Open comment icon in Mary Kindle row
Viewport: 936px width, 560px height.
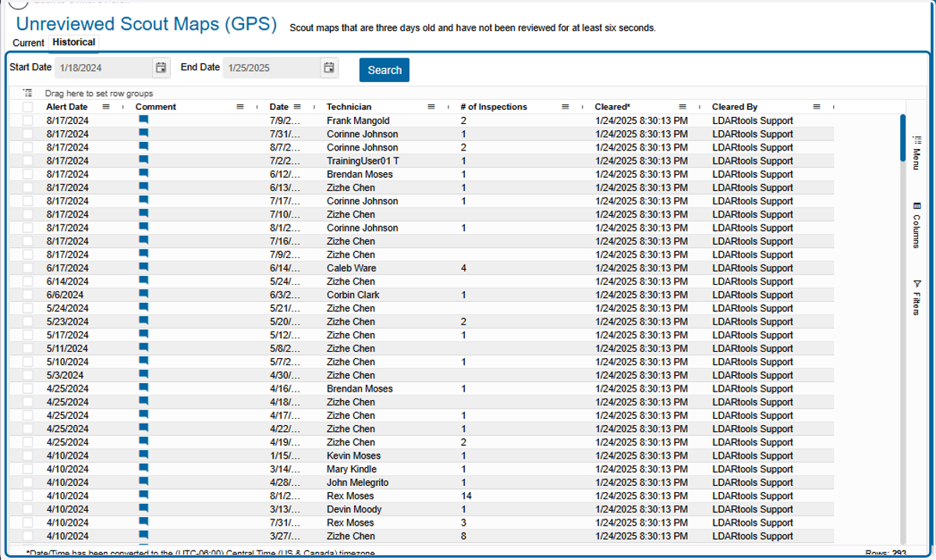pyautogui.click(x=144, y=468)
